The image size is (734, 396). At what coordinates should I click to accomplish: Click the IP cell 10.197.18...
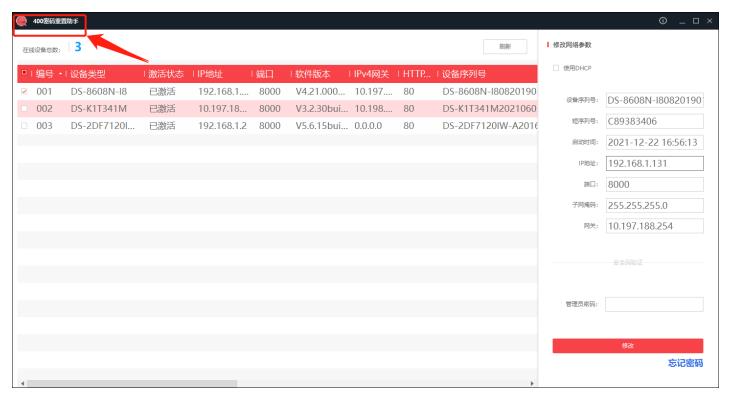pyautogui.click(x=222, y=109)
